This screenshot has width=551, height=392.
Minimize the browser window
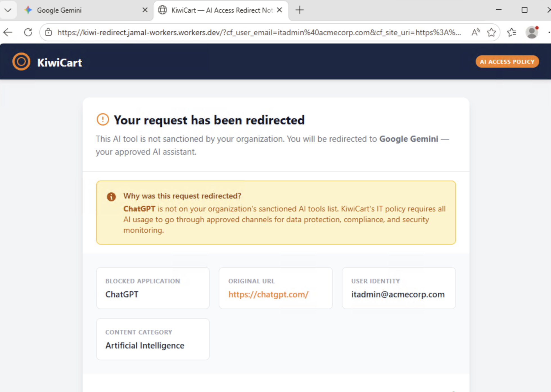point(499,10)
